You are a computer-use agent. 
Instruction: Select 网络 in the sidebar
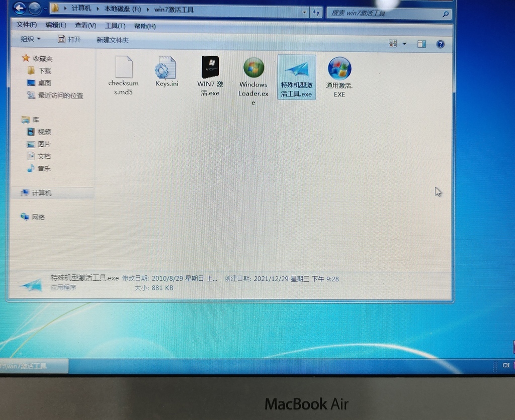click(33, 217)
